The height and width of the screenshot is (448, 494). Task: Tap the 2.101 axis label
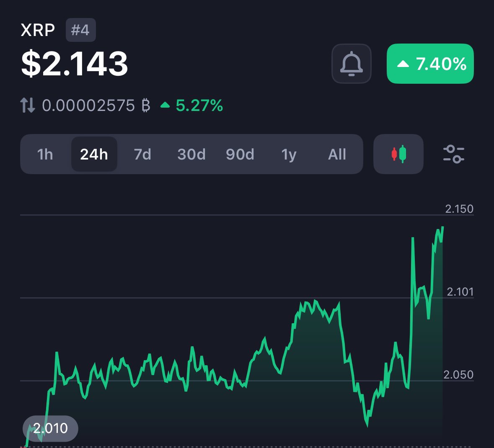460,292
